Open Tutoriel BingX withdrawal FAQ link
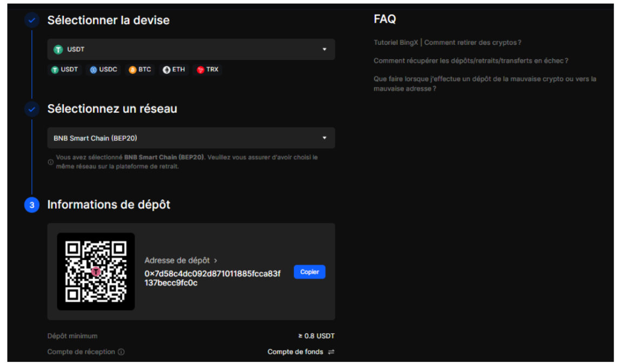 point(447,42)
